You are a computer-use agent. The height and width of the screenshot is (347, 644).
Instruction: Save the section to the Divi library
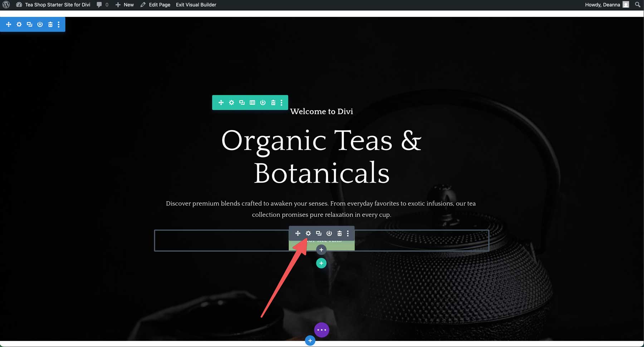tap(40, 24)
